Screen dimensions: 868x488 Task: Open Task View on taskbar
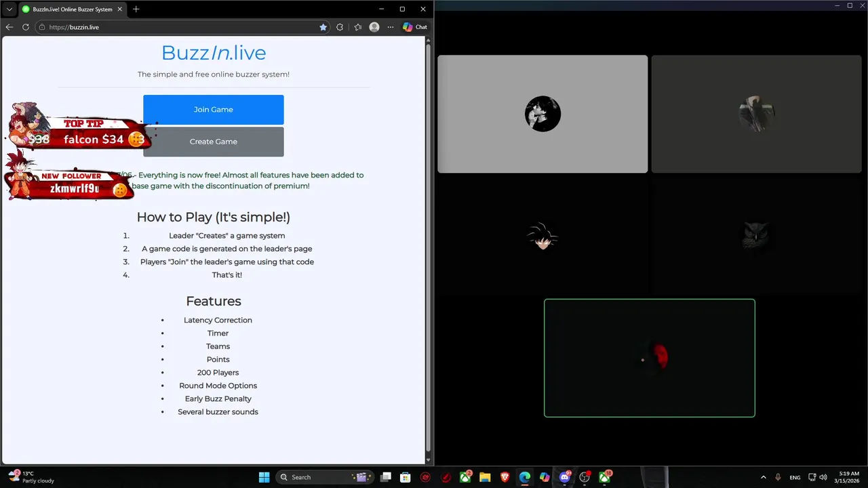pos(385,477)
